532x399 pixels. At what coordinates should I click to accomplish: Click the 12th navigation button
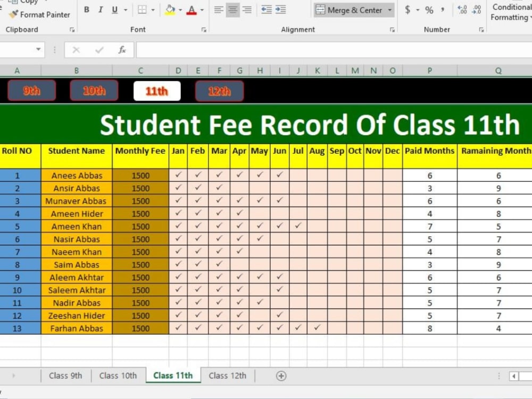point(219,91)
